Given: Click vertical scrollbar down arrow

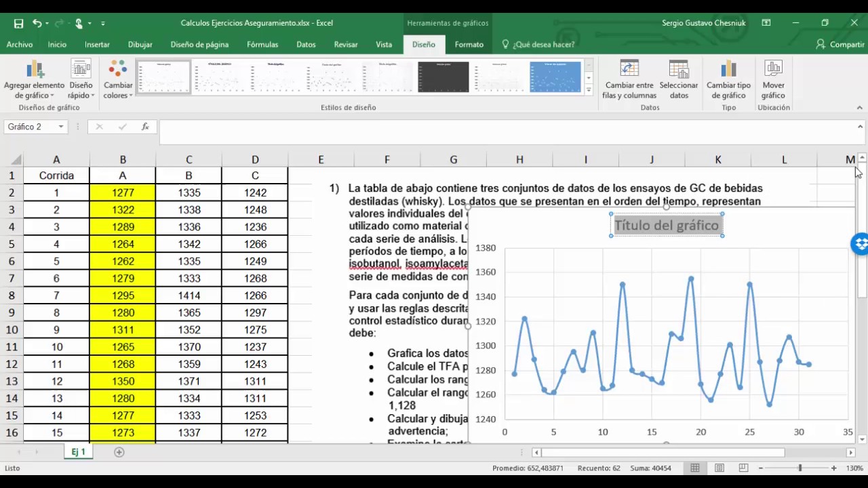Looking at the screenshot, I should click(x=862, y=439).
